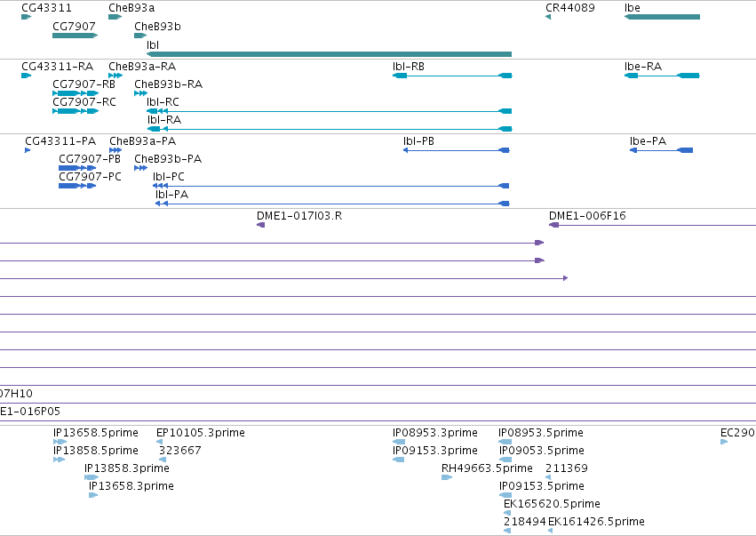Select the CG7907 gene arrow glyph
Image resolution: width=756 pixels, height=536 pixels.
[76, 36]
